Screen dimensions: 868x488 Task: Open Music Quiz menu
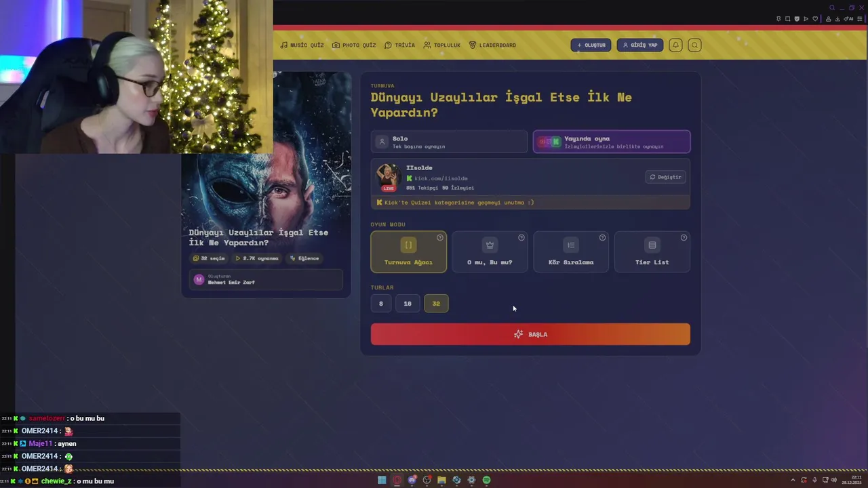302,45
